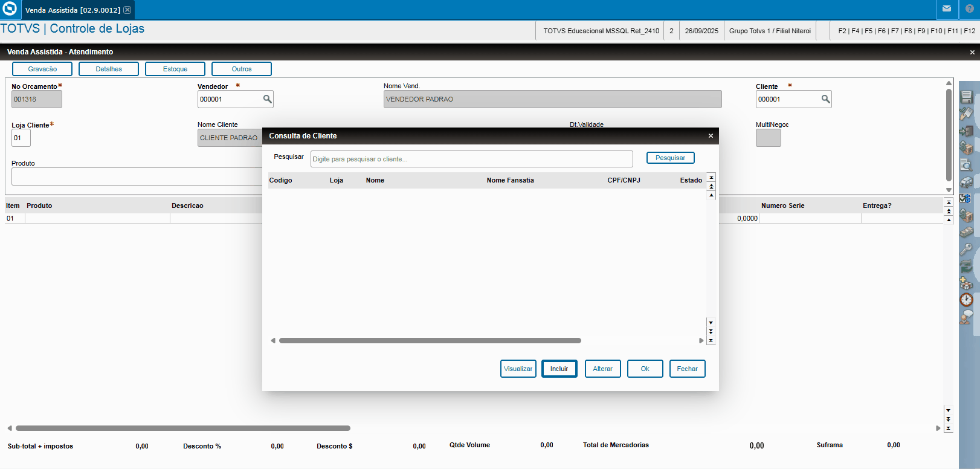The width and height of the screenshot is (980, 469).
Task: Click the green refresh arrows icon in sidebar
Action: (967, 266)
